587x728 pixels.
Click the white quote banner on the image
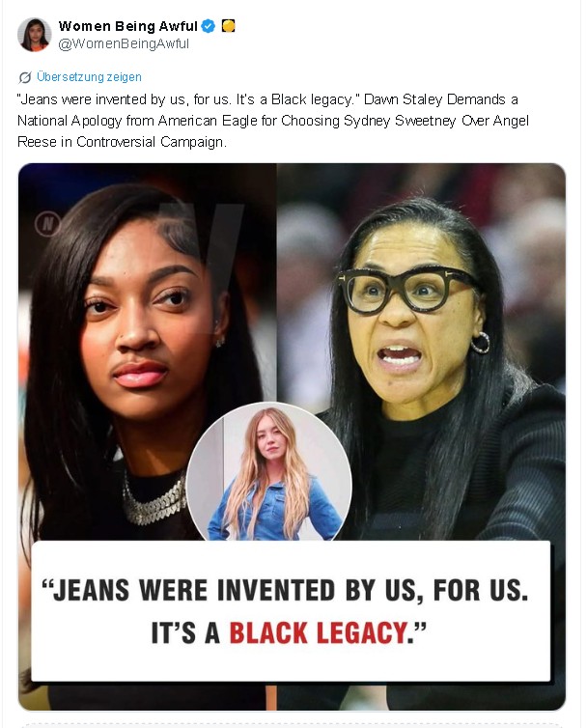coord(291,610)
